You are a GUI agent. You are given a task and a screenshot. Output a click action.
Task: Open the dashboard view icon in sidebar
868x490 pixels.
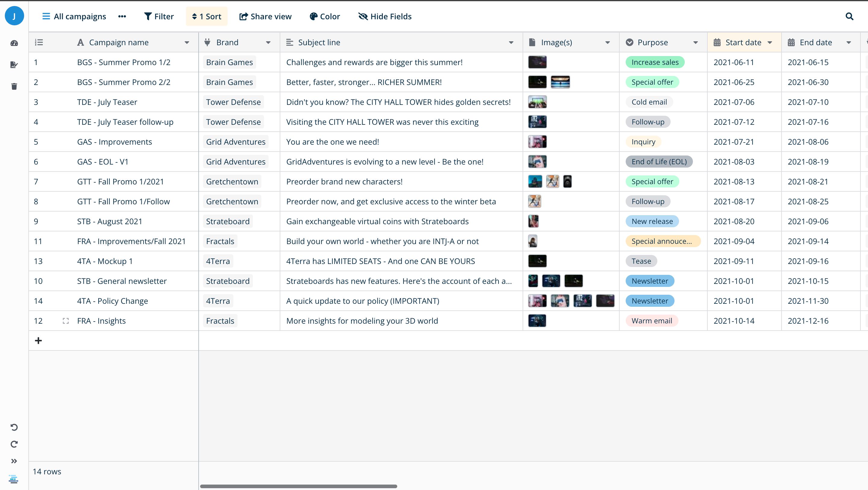point(14,43)
